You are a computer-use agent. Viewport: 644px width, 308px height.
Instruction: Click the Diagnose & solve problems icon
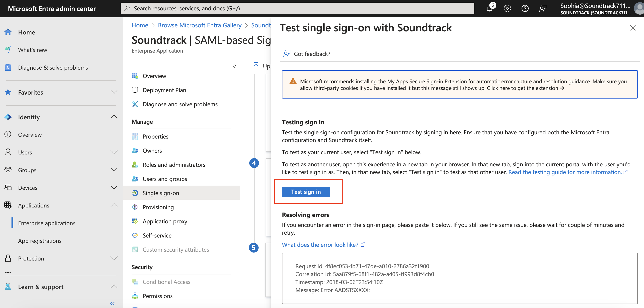coord(8,67)
